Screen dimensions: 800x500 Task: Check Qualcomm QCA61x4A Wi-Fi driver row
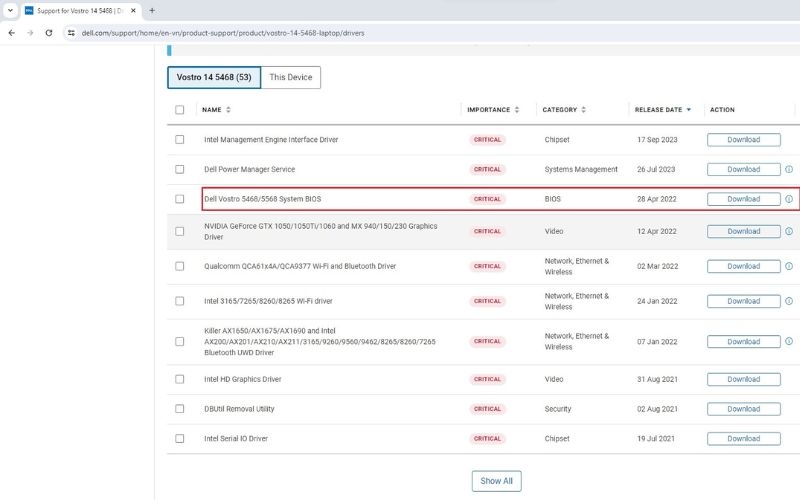tap(180, 266)
